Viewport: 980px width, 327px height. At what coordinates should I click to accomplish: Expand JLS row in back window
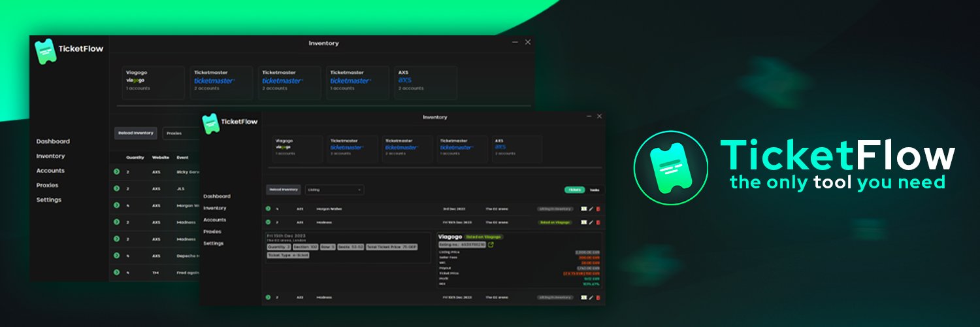[x=116, y=188]
